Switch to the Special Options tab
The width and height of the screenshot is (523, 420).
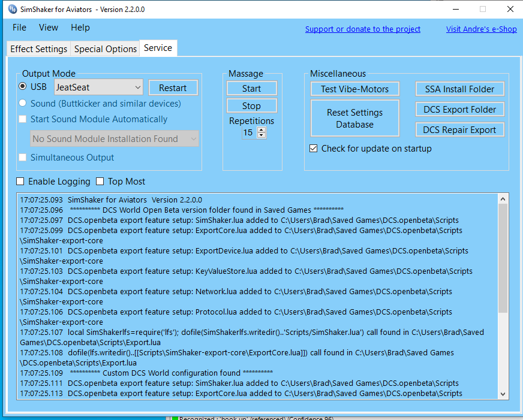coord(106,49)
